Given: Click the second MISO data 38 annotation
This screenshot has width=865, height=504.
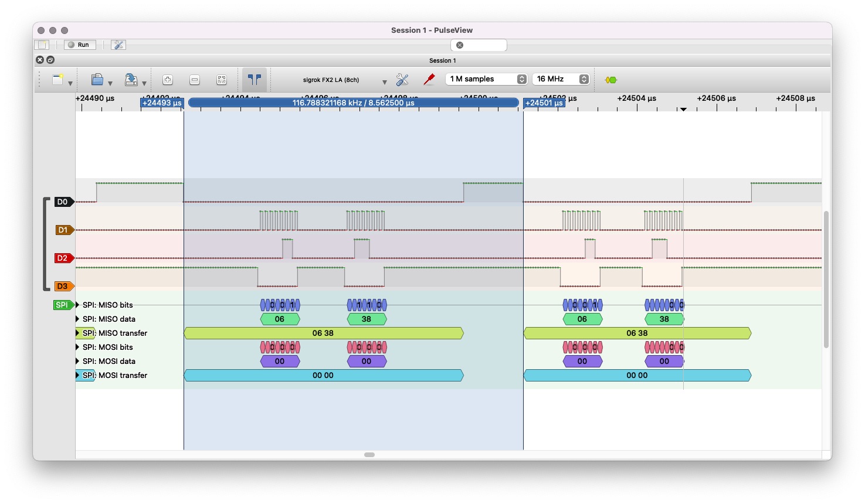Looking at the screenshot, I should tap(664, 319).
